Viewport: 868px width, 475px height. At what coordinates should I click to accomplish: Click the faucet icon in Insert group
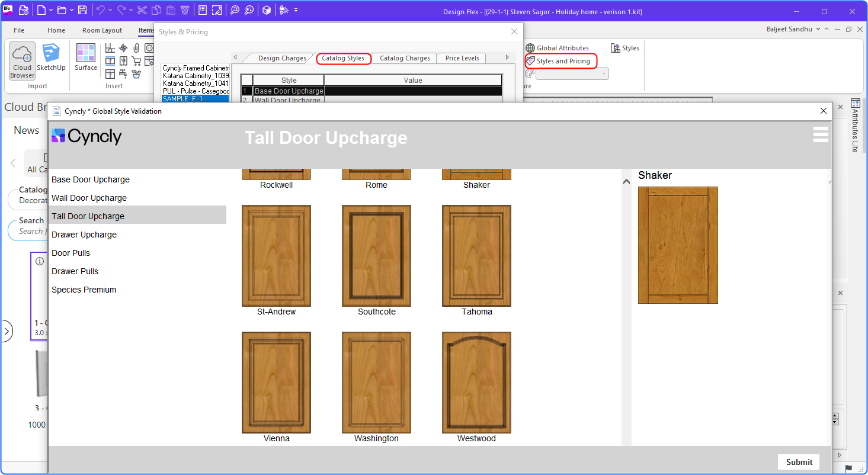click(x=123, y=74)
